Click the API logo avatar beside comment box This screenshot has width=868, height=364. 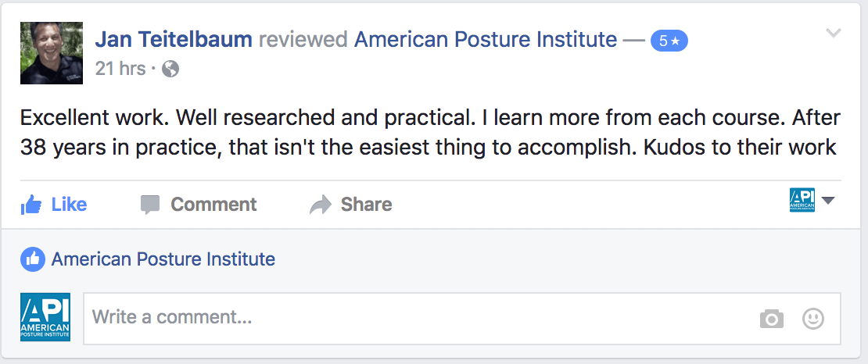click(x=45, y=317)
